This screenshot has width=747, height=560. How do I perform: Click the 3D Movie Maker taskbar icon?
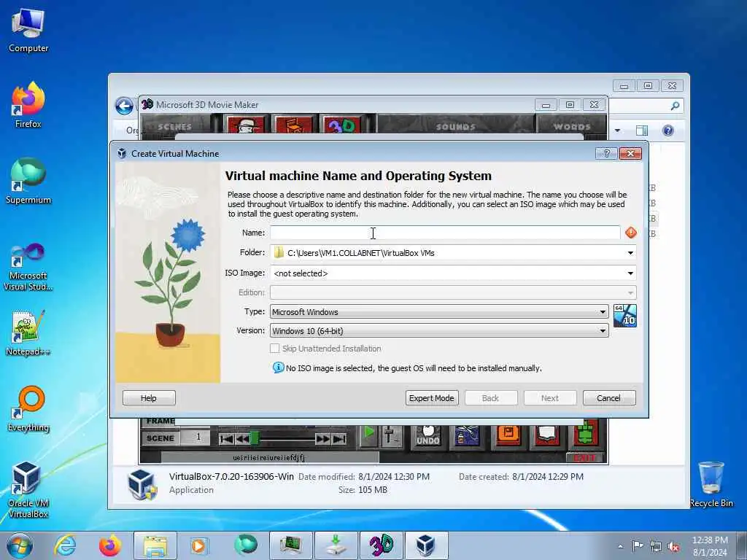[x=382, y=545]
